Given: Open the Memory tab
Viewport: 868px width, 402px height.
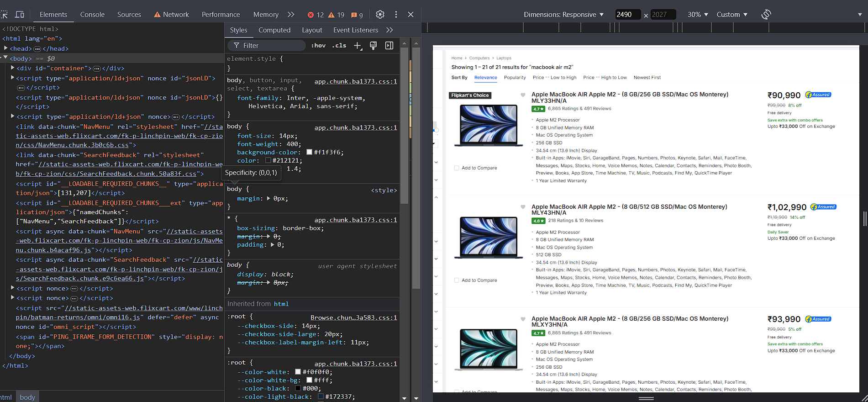Looking at the screenshot, I should (266, 15).
